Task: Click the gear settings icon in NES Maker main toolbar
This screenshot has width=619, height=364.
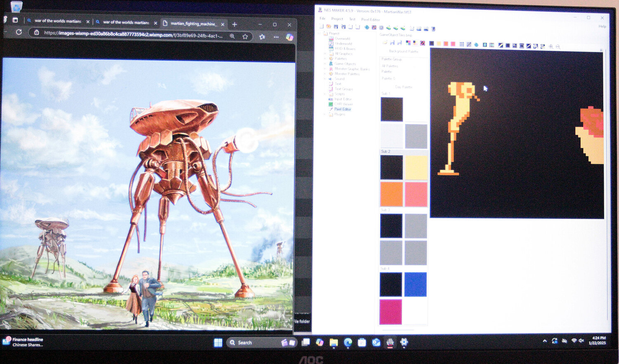Action: click(381, 28)
